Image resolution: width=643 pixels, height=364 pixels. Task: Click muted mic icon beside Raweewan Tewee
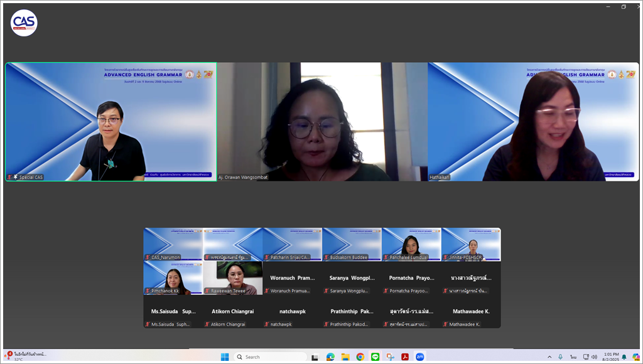[207, 291]
